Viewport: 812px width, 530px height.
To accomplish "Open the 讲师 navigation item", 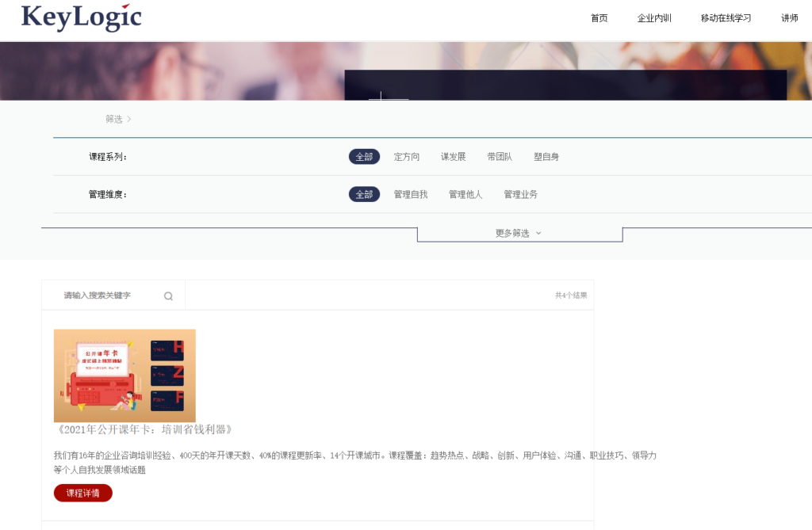I will coord(789,18).
